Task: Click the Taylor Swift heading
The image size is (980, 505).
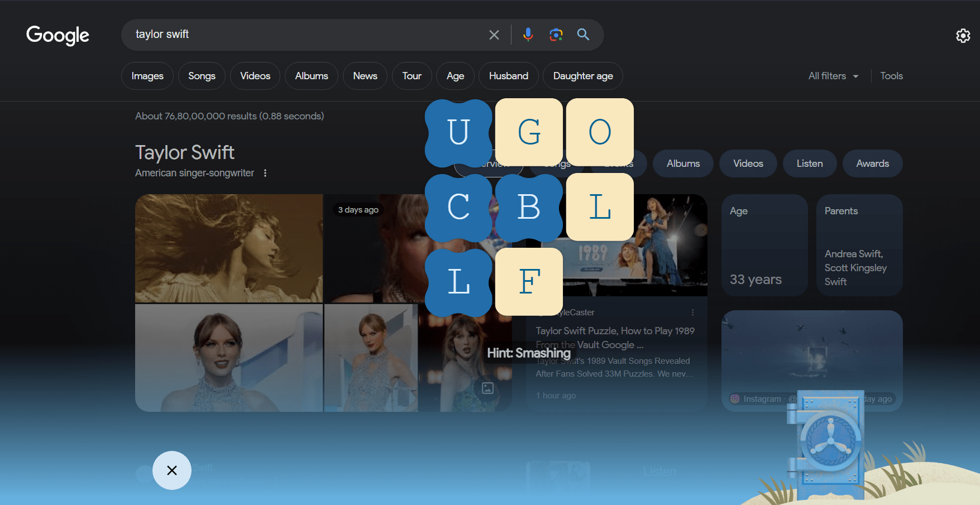Action: click(185, 152)
